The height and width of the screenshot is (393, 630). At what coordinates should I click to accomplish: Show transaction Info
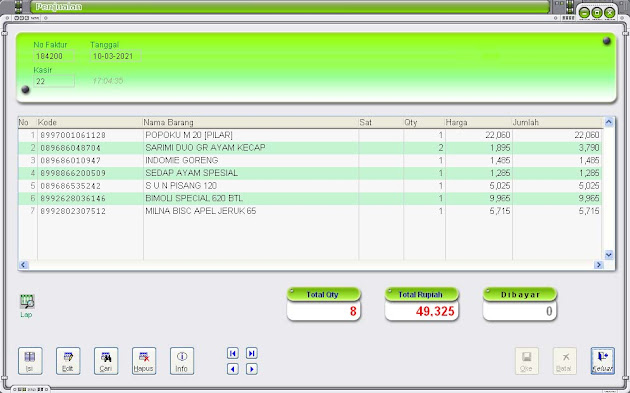pyautogui.click(x=182, y=360)
